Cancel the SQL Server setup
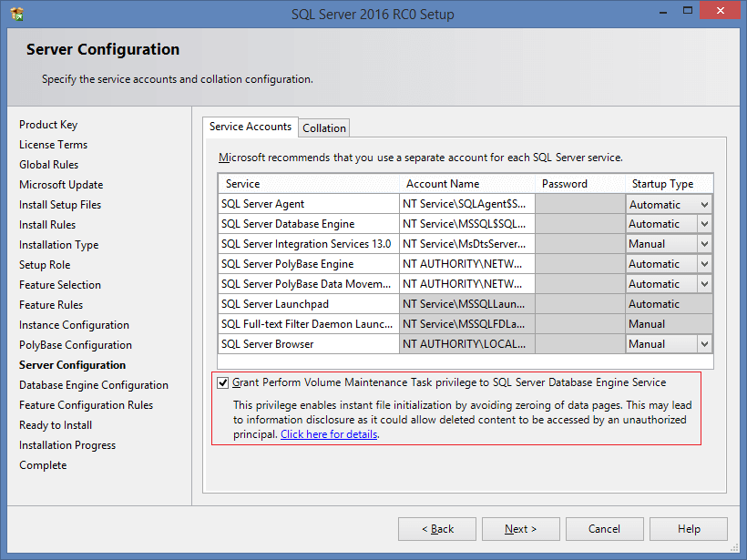This screenshot has height=560, width=747. [604, 529]
